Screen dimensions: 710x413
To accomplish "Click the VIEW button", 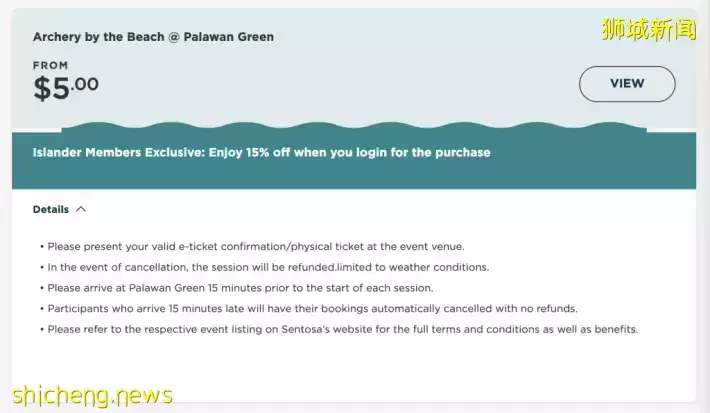I will tap(627, 84).
